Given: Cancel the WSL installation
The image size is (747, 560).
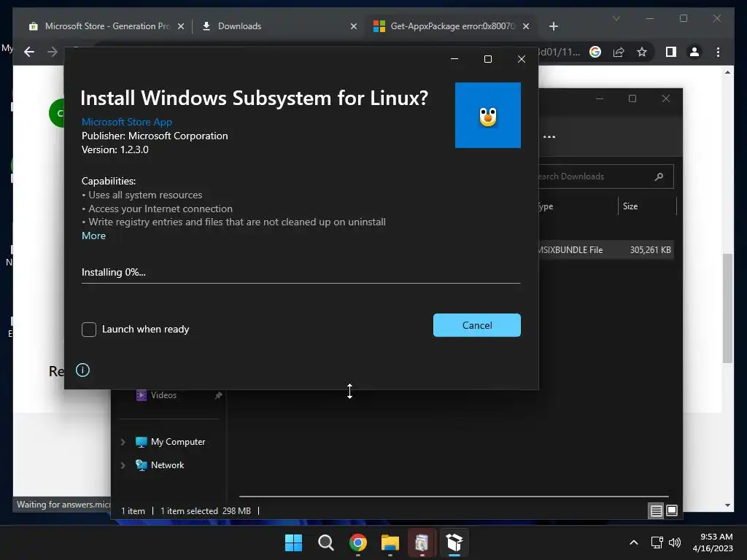Looking at the screenshot, I should (477, 325).
